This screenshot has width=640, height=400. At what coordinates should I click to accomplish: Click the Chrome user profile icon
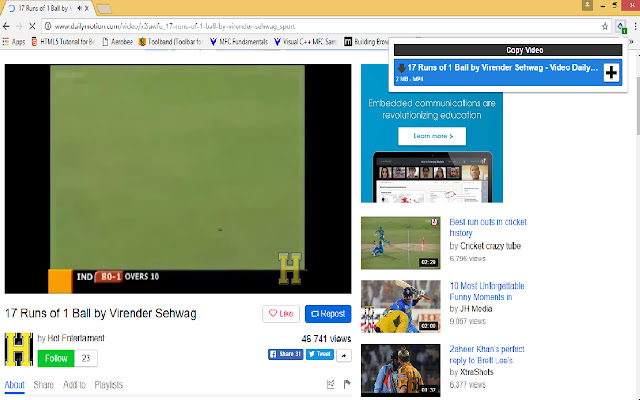point(587,5)
